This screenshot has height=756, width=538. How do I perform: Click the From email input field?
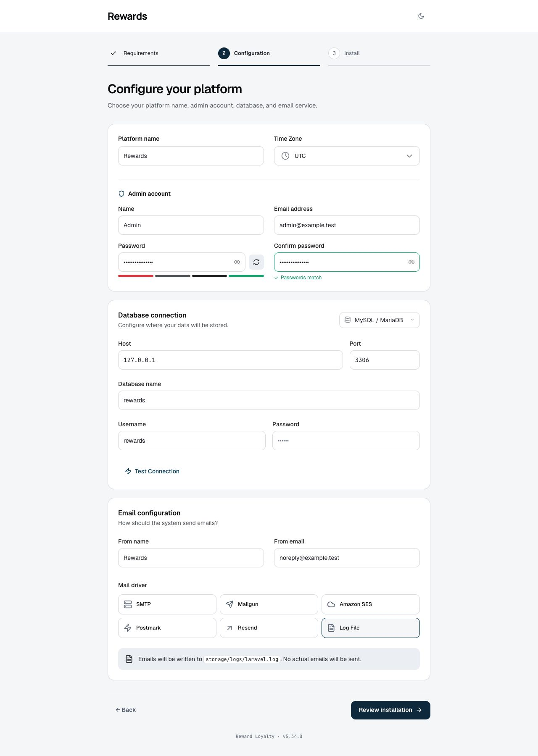click(x=347, y=558)
